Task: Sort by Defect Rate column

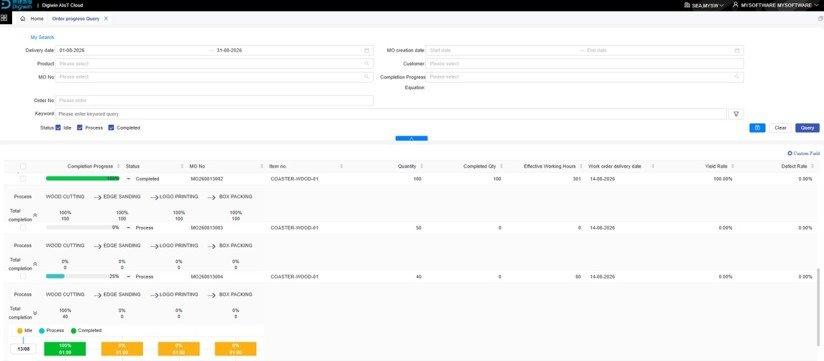Action: (x=812, y=167)
